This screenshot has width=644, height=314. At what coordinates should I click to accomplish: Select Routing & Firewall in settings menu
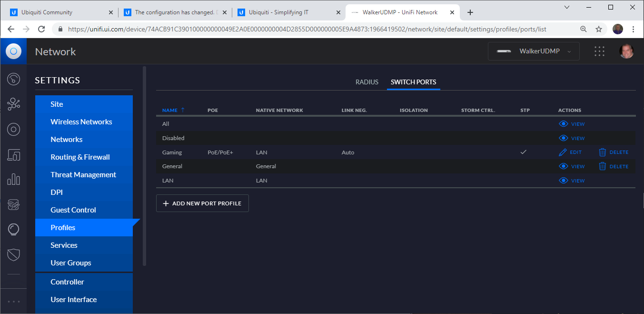click(x=80, y=157)
